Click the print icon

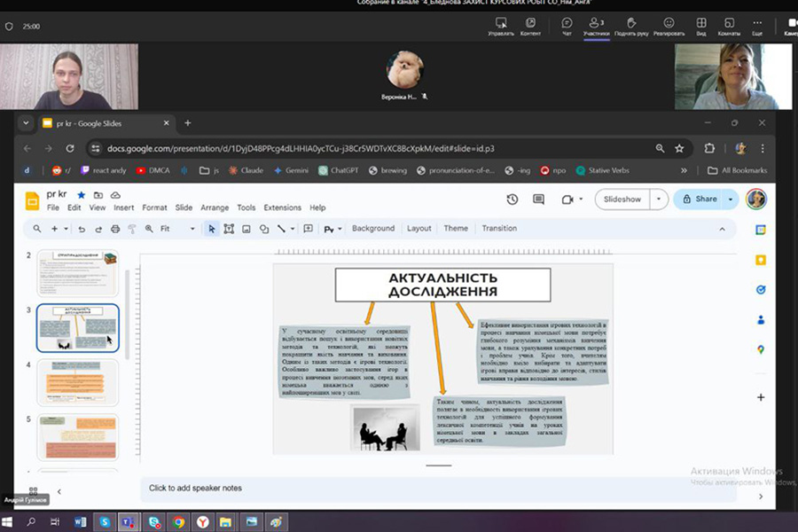115,229
